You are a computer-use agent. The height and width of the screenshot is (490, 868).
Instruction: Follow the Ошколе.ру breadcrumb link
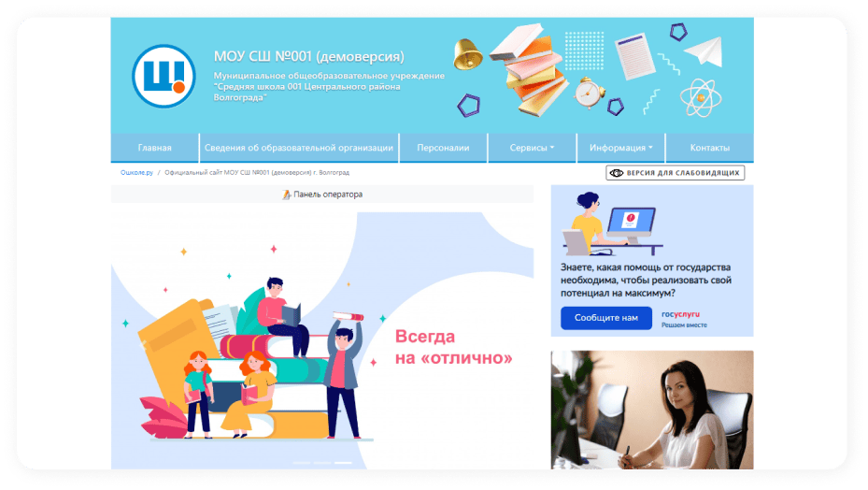135,173
